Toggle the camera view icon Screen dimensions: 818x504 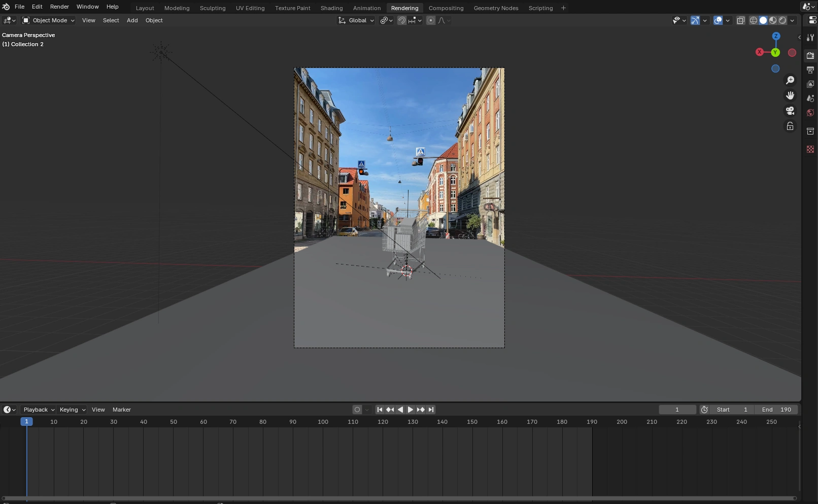point(790,111)
